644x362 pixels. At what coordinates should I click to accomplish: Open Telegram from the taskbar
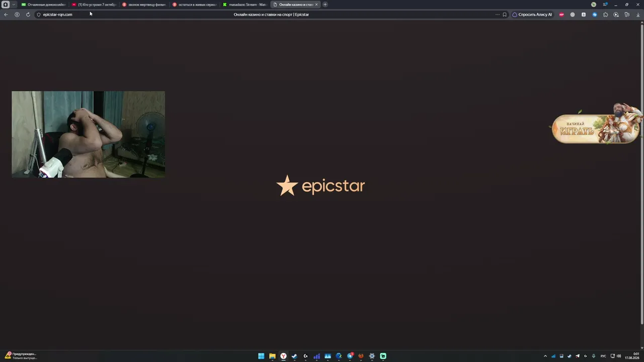tap(350, 356)
